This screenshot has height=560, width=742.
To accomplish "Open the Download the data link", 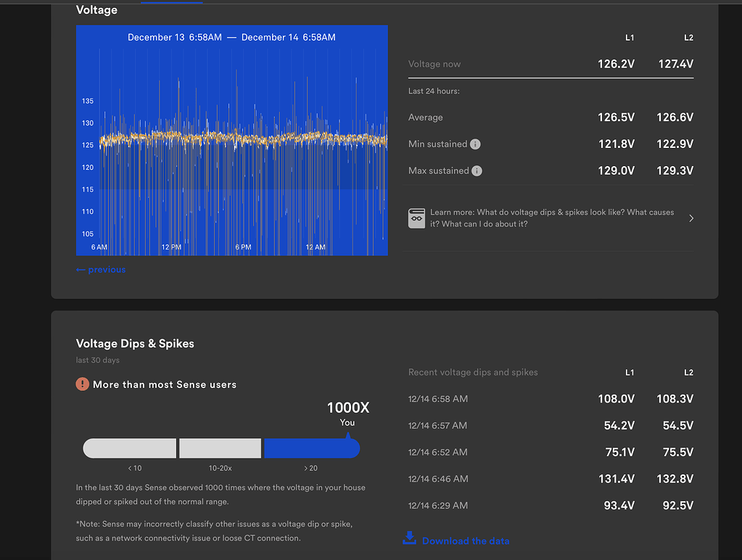I will (465, 540).
